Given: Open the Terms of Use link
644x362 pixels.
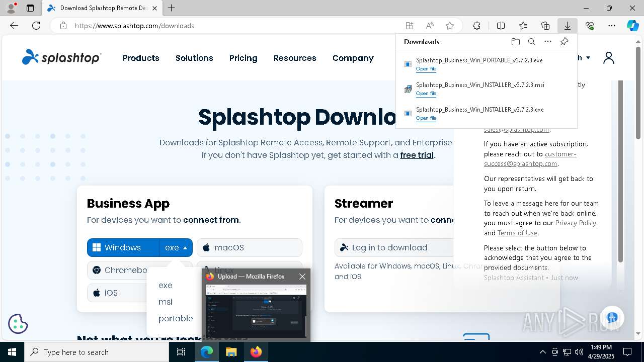Looking at the screenshot, I should (517, 233).
